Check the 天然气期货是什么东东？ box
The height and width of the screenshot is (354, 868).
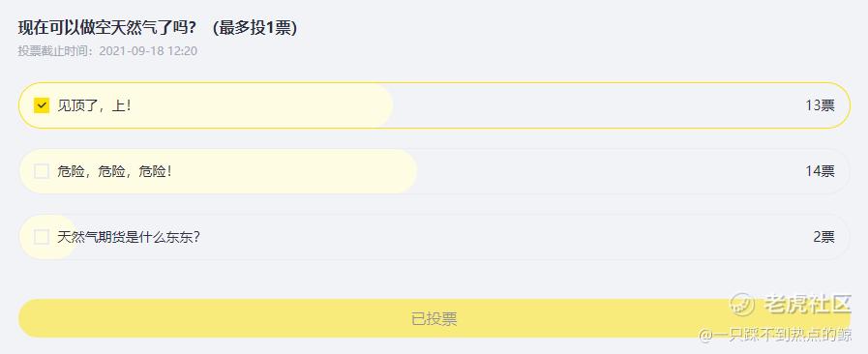42,237
